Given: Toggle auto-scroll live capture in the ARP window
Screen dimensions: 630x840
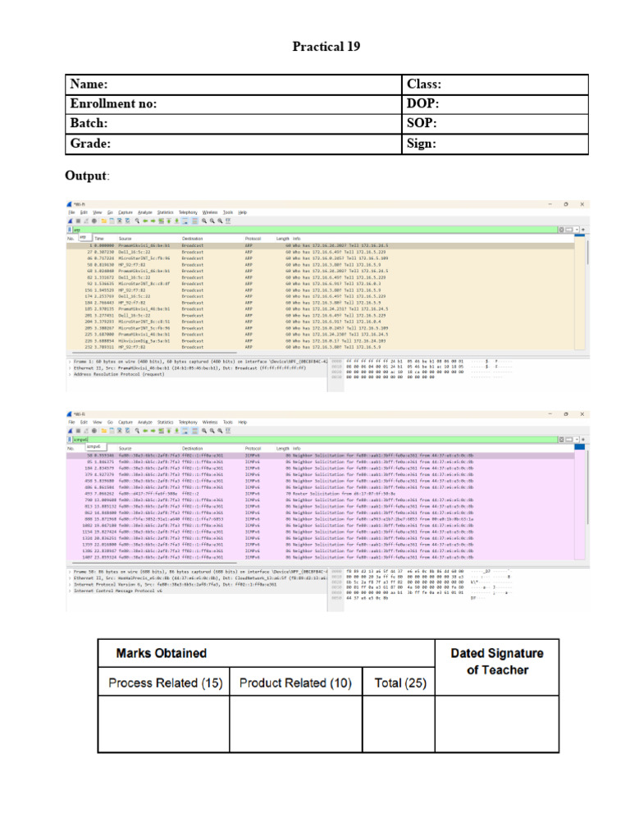Looking at the screenshot, I should 185,221.
